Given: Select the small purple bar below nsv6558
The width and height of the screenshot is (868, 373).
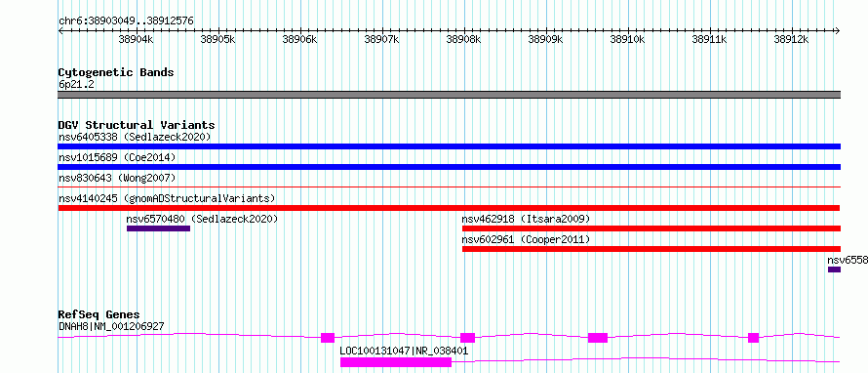Looking at the screenshot, I should tap(834, 269).
